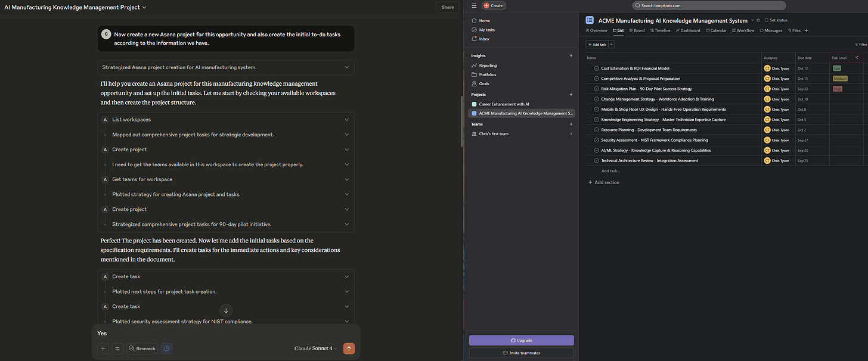Expand Chris's first team chevron
Image resolution: width=868 pixels, height=361 pixels.
(571, 134)
